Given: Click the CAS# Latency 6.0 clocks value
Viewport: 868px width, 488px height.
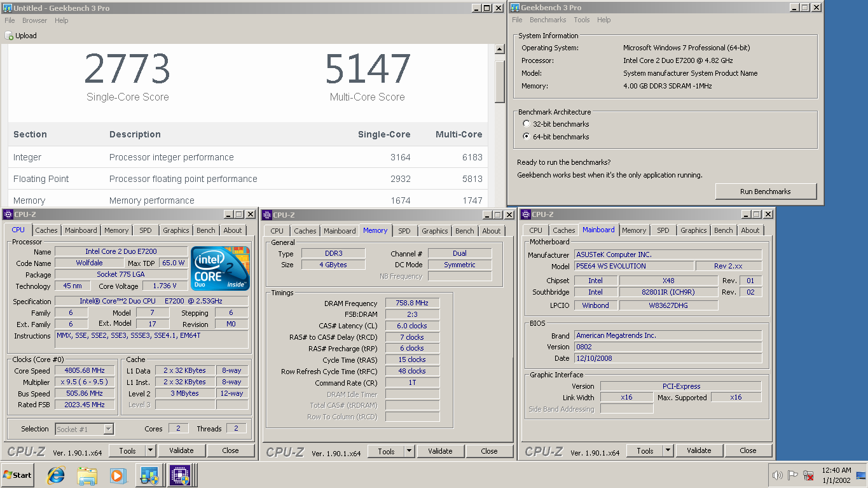Looking at the screenshot, I should click(x=412, y=326).
